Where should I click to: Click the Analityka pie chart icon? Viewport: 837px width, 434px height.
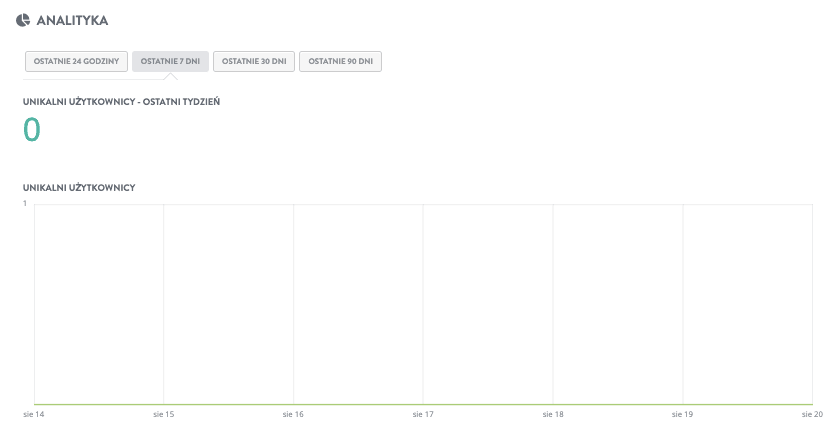(23, 20)
